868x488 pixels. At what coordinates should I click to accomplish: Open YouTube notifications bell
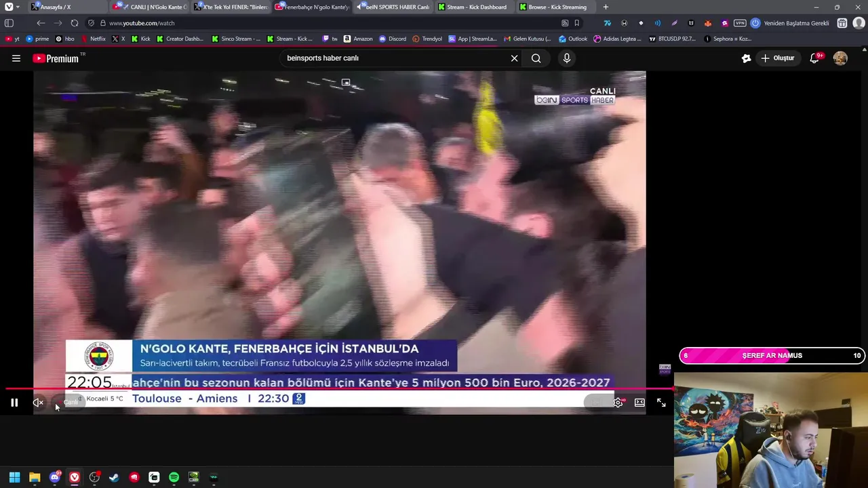click(x=815, y=58)
